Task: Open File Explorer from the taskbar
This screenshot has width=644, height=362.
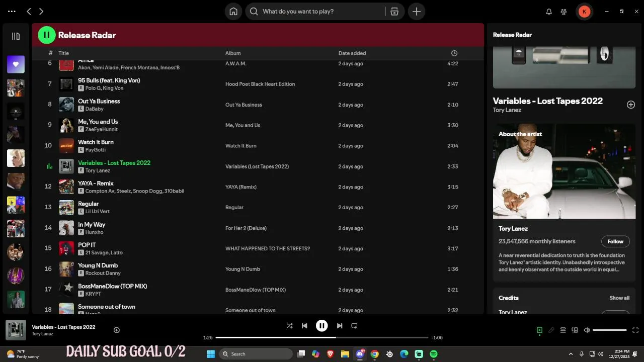Action: point(345,354)
